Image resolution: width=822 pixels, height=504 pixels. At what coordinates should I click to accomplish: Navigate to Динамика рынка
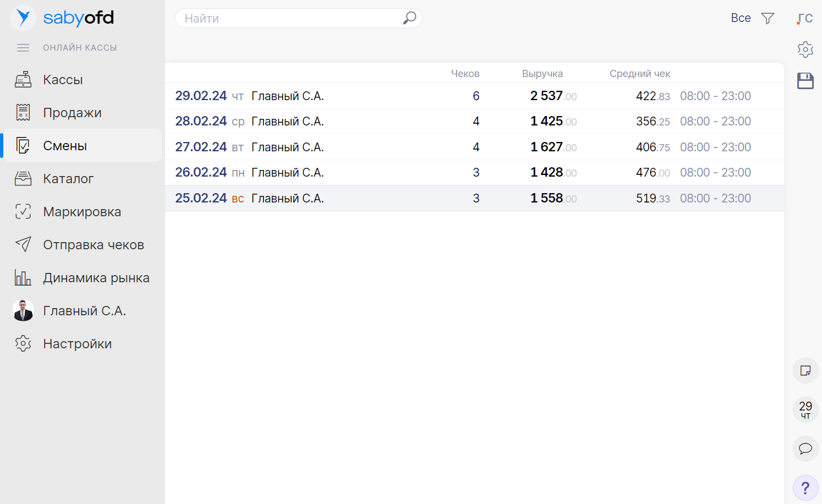click(96, 278)
